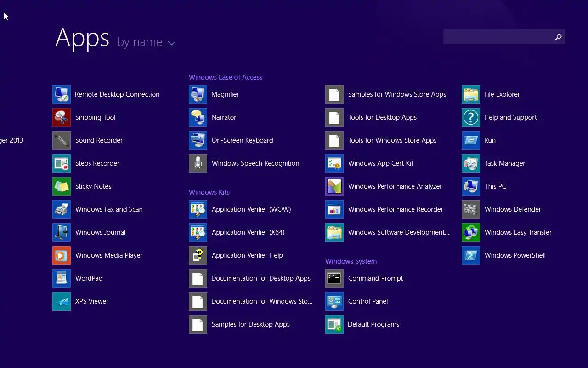Image resolution: width=588 pixels, height=368 pixels.
Task: Click the 'Control Panel' text label
Action: click(368, 301)
